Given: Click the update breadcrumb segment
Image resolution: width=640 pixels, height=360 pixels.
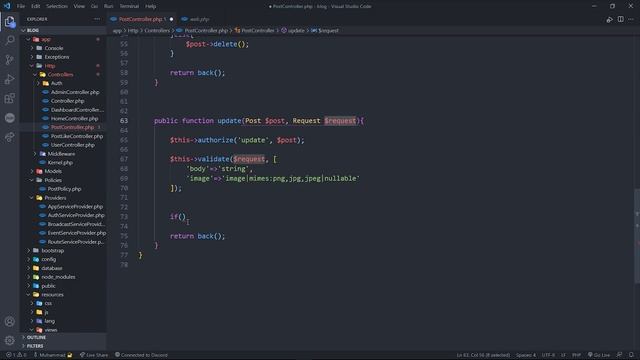Looking at the screenshot, I should coord(293,31).
